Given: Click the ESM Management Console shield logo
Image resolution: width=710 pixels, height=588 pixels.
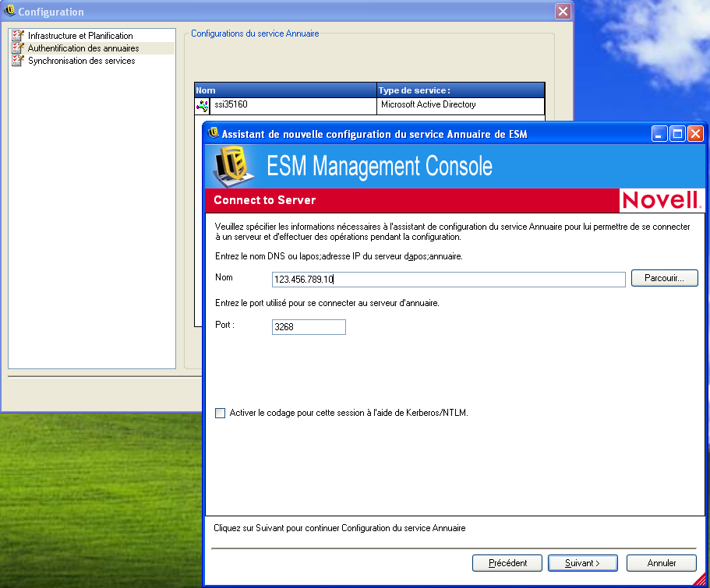Looking at the screenshot, I should (234, 167).
